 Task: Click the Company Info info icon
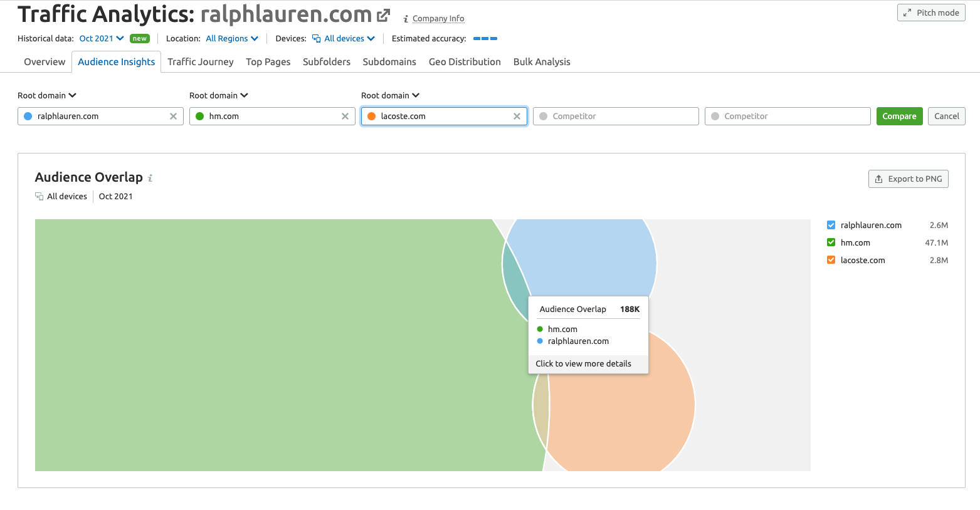click(x=406, y=19)
